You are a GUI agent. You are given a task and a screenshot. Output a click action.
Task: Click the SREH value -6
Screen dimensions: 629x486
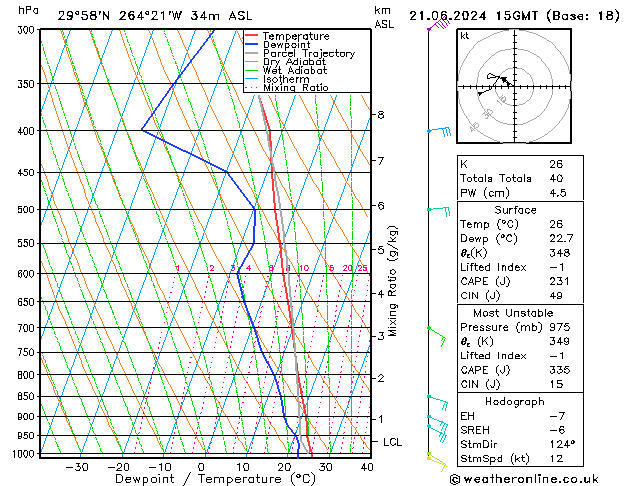pos(557,430)
